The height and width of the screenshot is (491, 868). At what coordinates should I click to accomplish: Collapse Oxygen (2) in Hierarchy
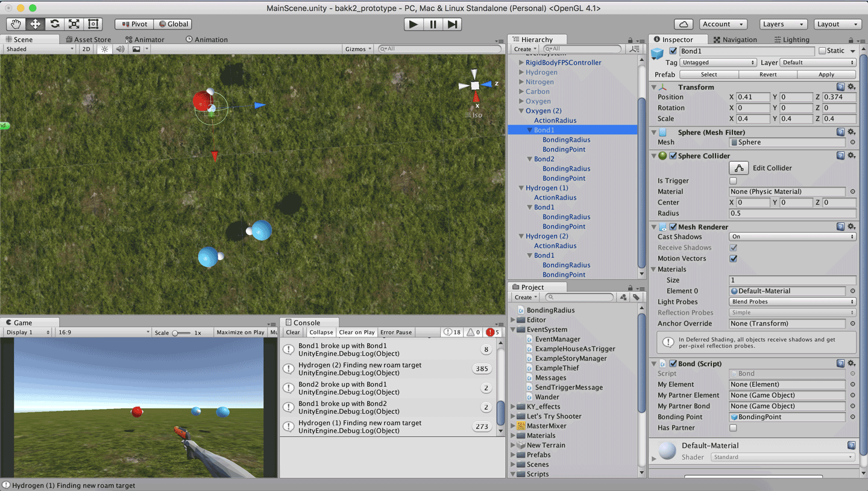pos(521,111)
